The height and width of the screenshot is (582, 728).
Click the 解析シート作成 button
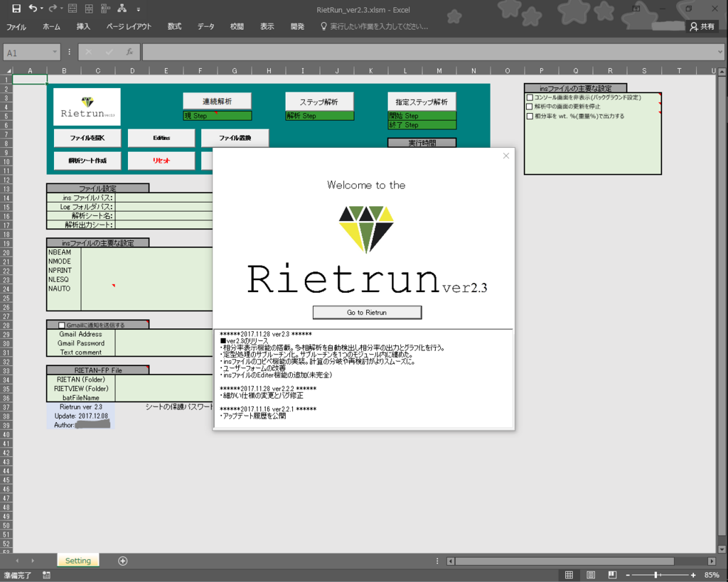(x=87, y=161)
